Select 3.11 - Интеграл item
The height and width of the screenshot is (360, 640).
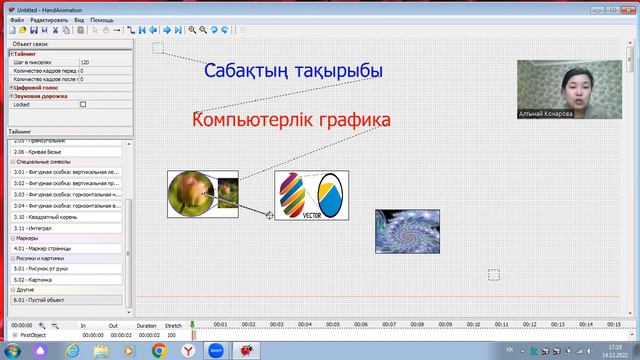tap(66, 228)
